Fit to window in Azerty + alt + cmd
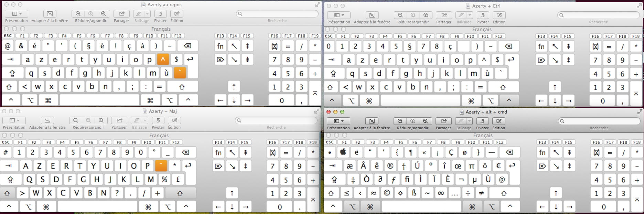 tap(372, 121)
